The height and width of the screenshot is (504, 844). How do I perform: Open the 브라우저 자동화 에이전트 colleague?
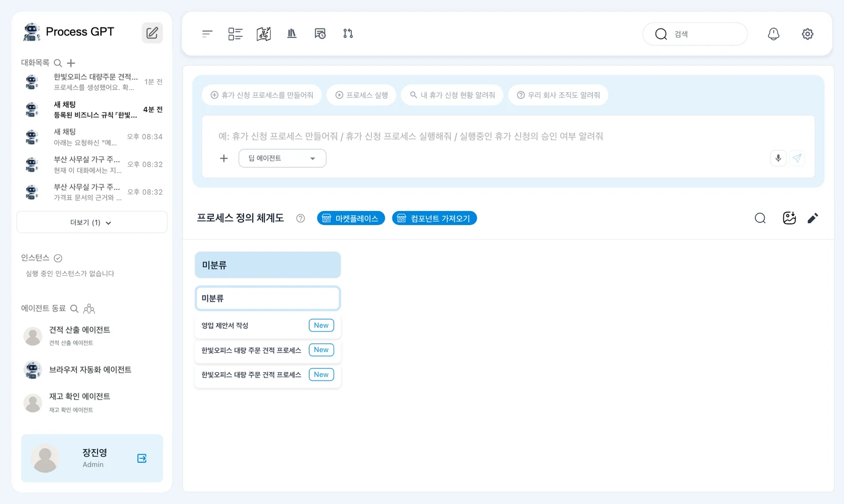92,370
